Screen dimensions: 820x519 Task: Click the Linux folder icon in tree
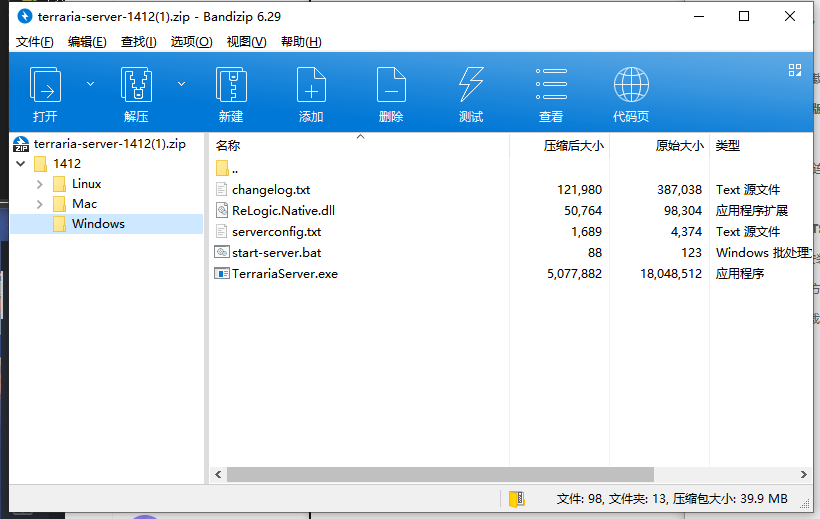[x=59, y=184]
